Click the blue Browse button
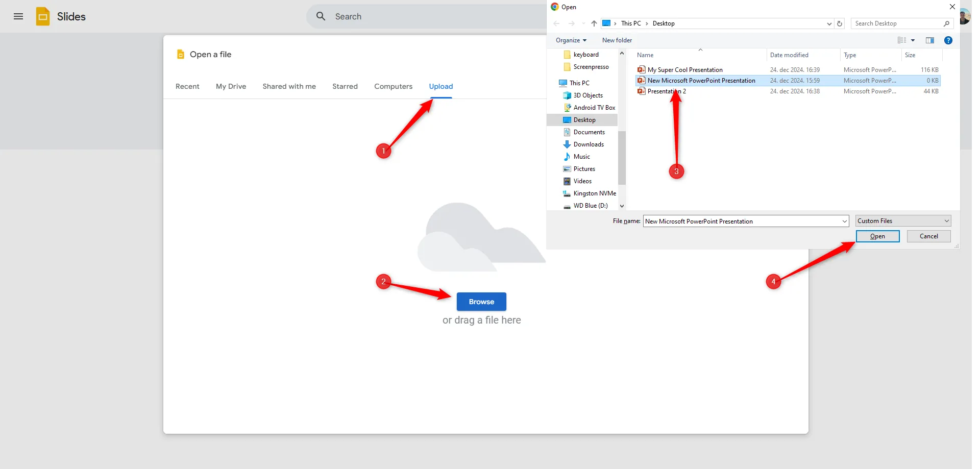 481,302
